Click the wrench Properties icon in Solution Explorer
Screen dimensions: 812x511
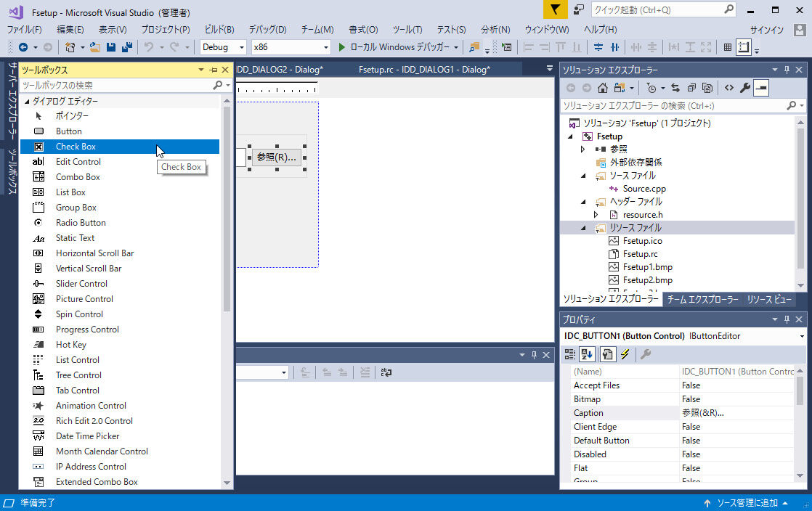click(744, 88)
